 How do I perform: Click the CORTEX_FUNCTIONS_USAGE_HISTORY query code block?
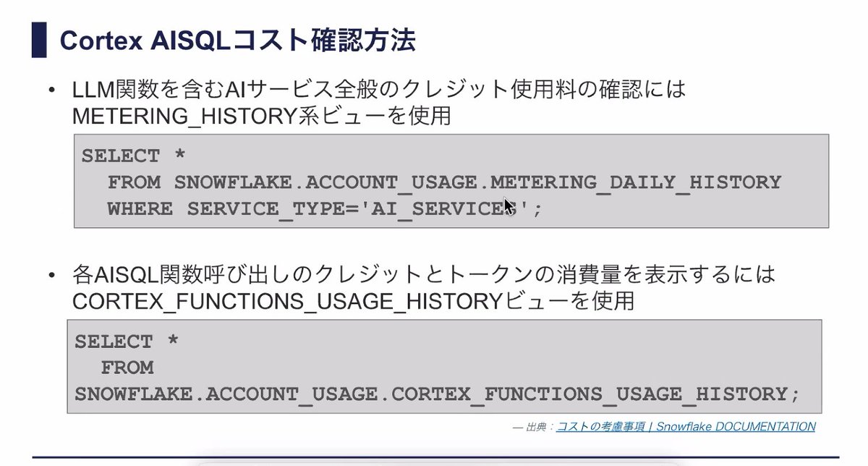[x=444, y=366]
